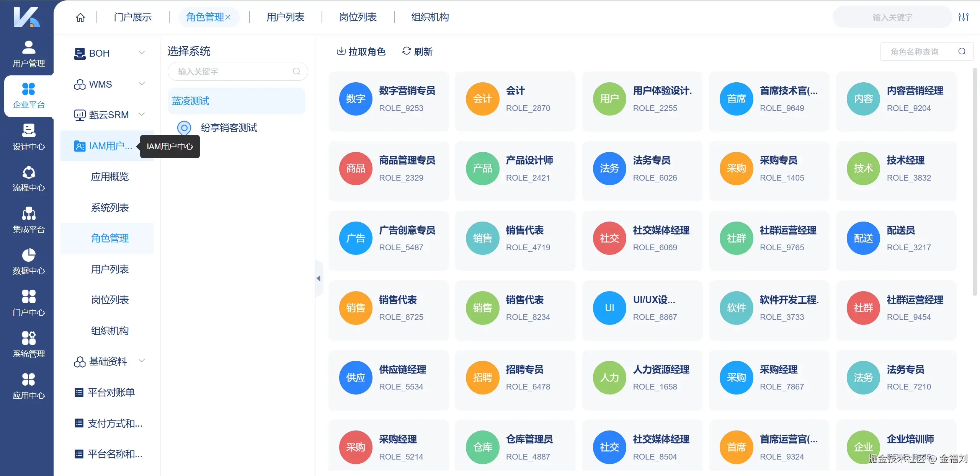Screen dimensions: 980x476
Task: Open the 应用中心 module
Action: click(x=28, y=386)
